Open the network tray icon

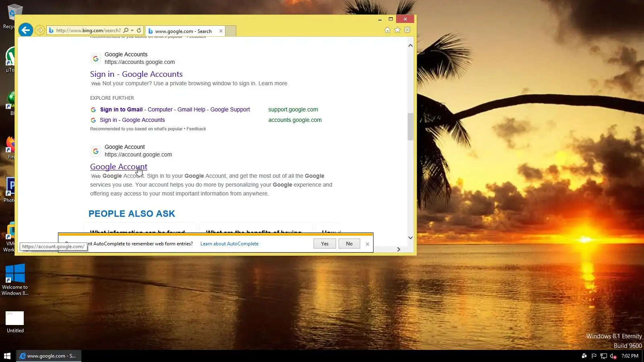tap(604, 356)
